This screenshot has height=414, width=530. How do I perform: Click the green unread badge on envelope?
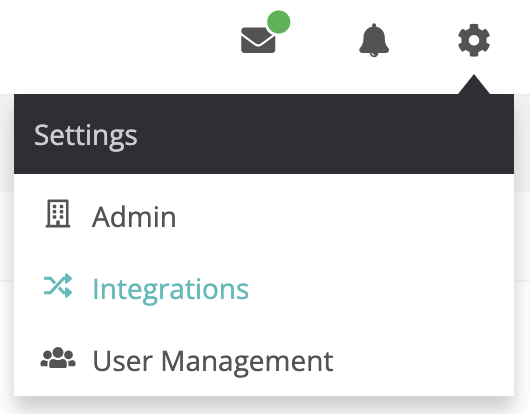pos(279,22)
